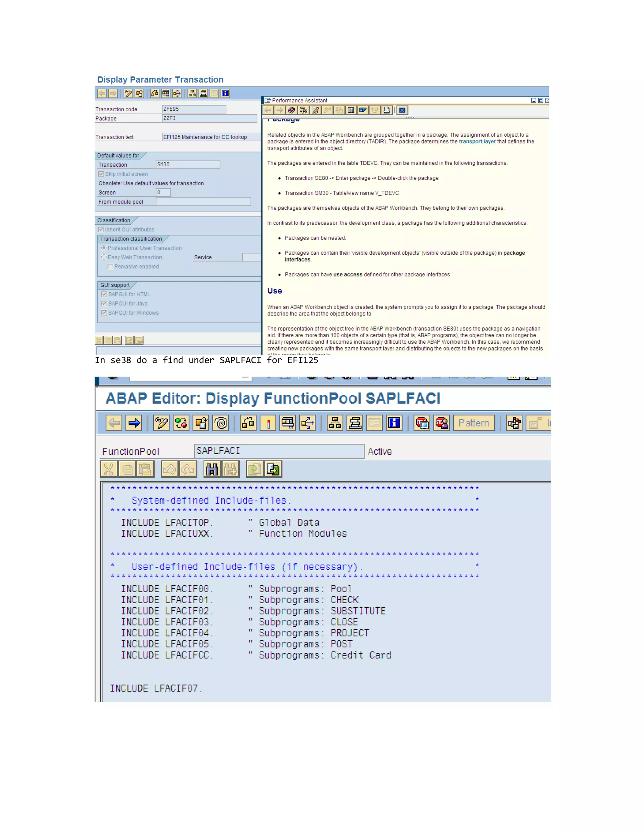Click INCLUDE LFACIF07 line
The width and height of the screenshot is (644, 833).
coord(156,688)
